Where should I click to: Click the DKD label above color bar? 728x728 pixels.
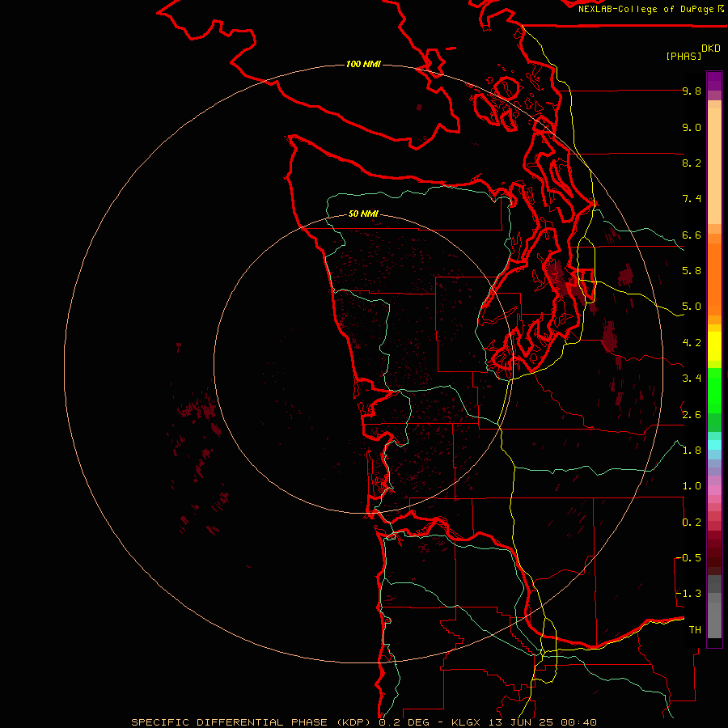[x=711, y=49]
